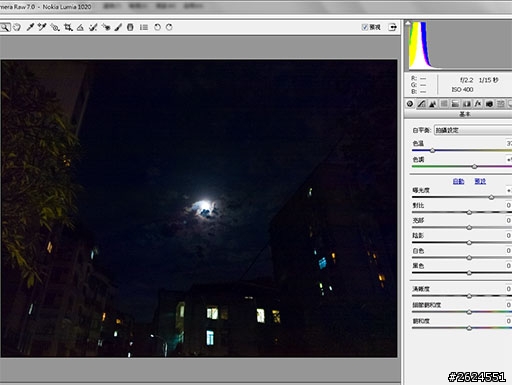This screenshot has height=385, width=512.
Task: Select the Red Eye Removal tool
Action: [106, 27]
